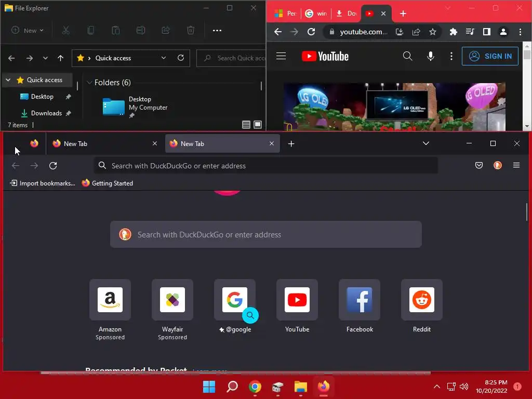Image resolution: width=532 pixels, height=399 pixels.
Task: Click the install app icon in Chrome address bar
Action: (x=400, y=32)
